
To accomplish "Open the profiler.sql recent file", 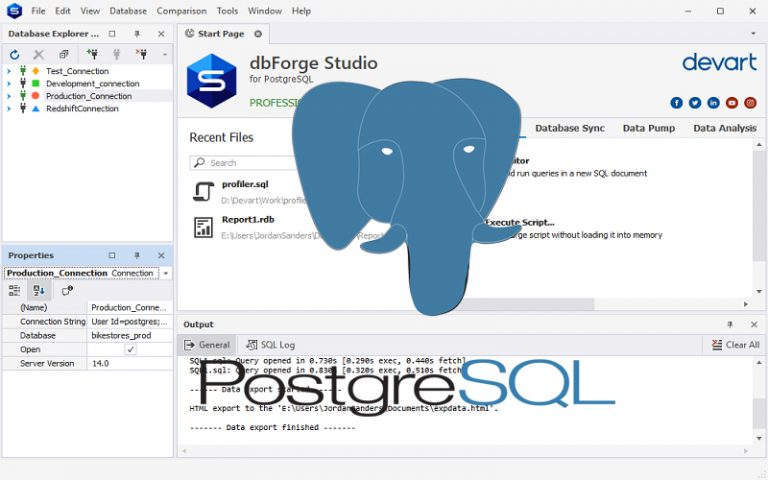I will [245, 184].
